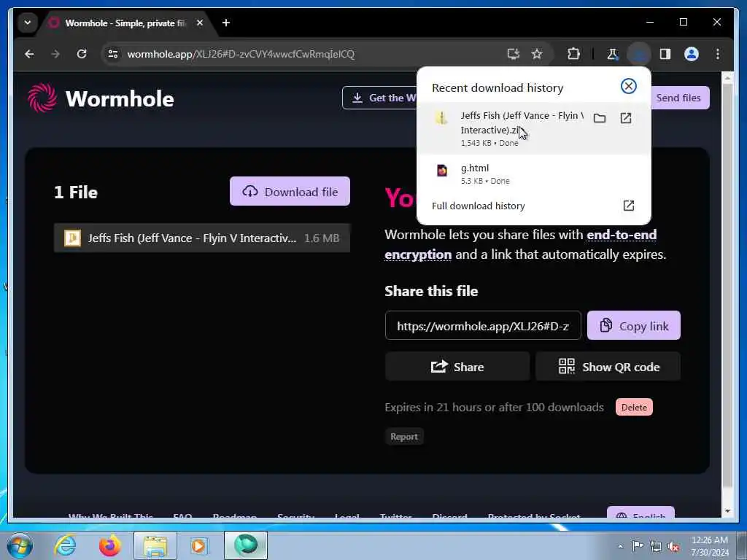
Task: Click the Download file button
Action: pyautogui.click(x=290, y=192)
